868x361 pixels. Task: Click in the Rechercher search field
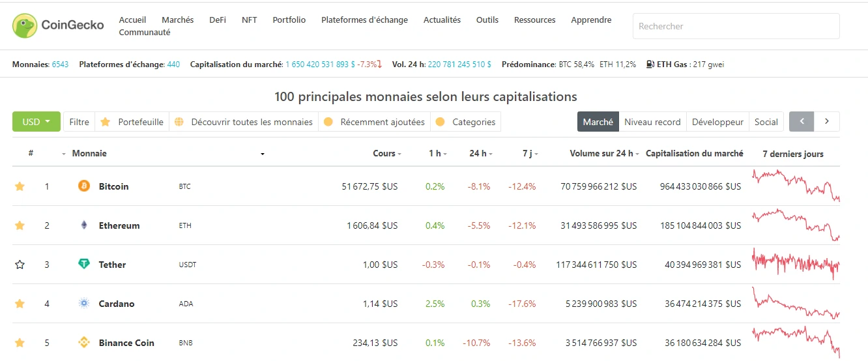pyautogui.click(x=736, y=26)
